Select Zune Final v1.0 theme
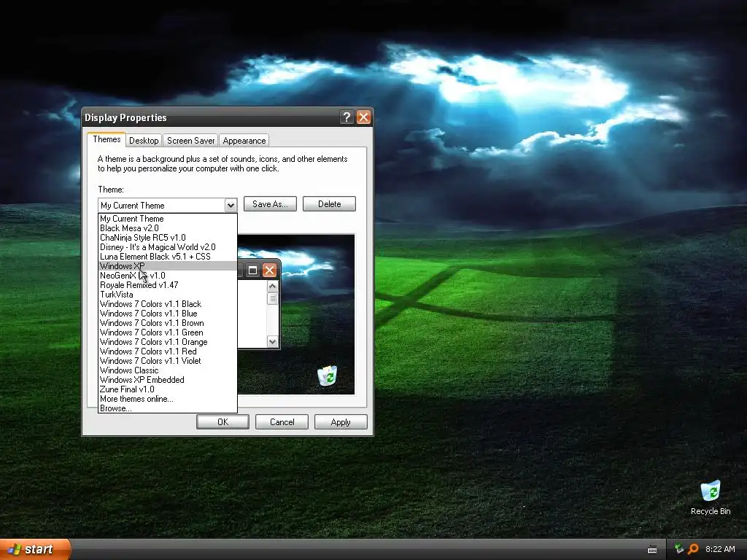Screen dimensions: 747x560 [x=168, y=389]
